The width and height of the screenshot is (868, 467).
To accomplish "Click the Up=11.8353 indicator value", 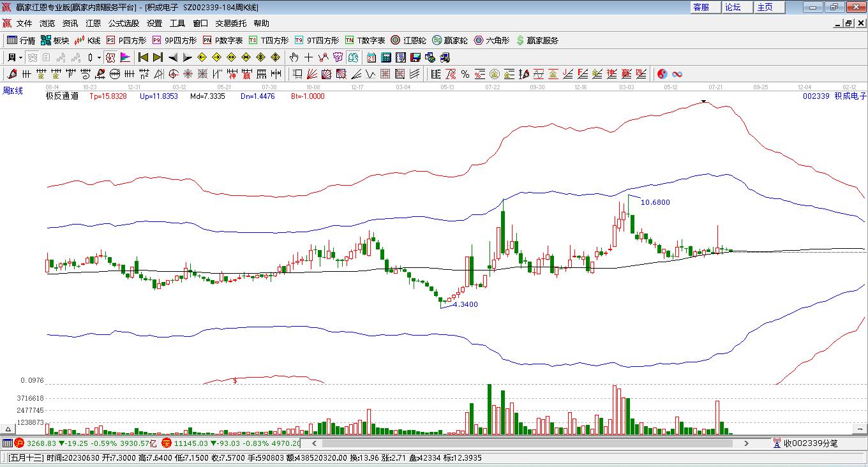I will [x=158, y=96].
